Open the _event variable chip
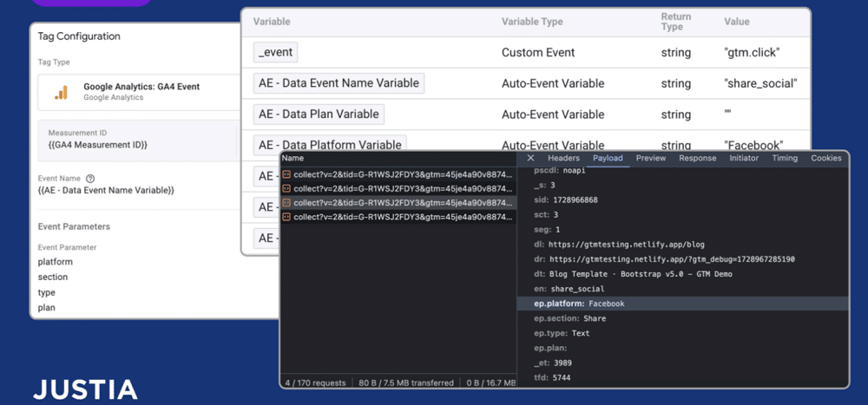 tap(276, 53)
